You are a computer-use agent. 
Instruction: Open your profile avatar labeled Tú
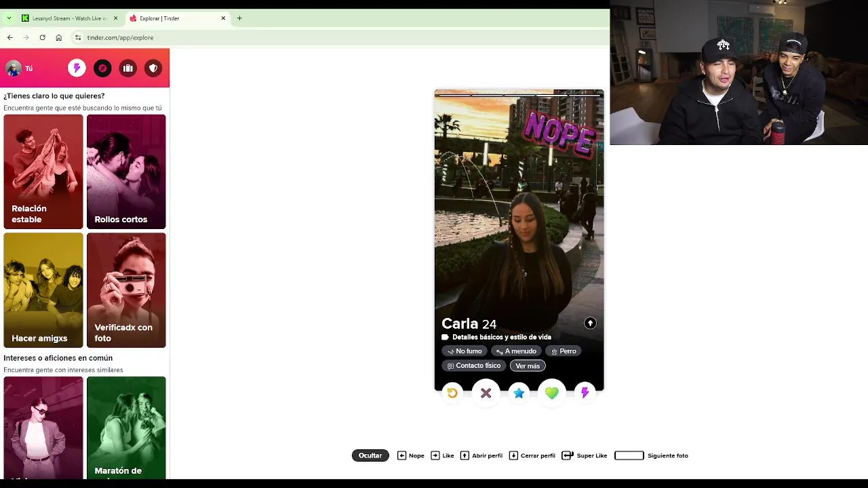point(19,68)
